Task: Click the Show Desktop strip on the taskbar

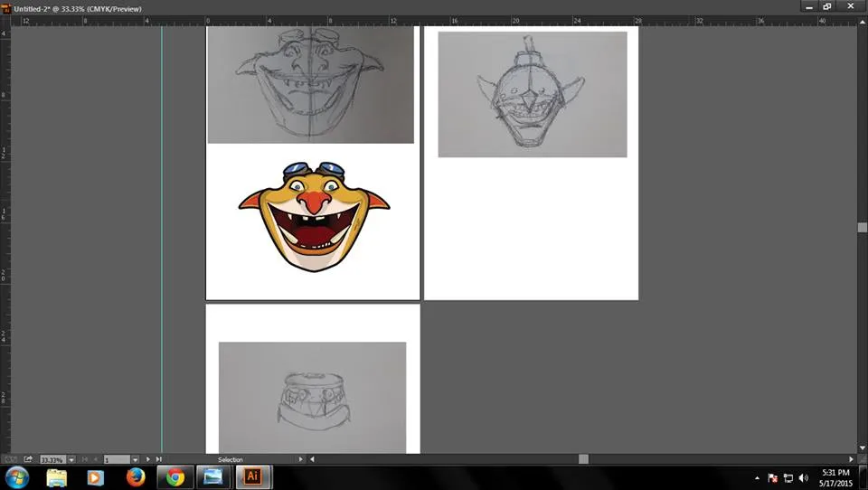Action: point(863,478)
